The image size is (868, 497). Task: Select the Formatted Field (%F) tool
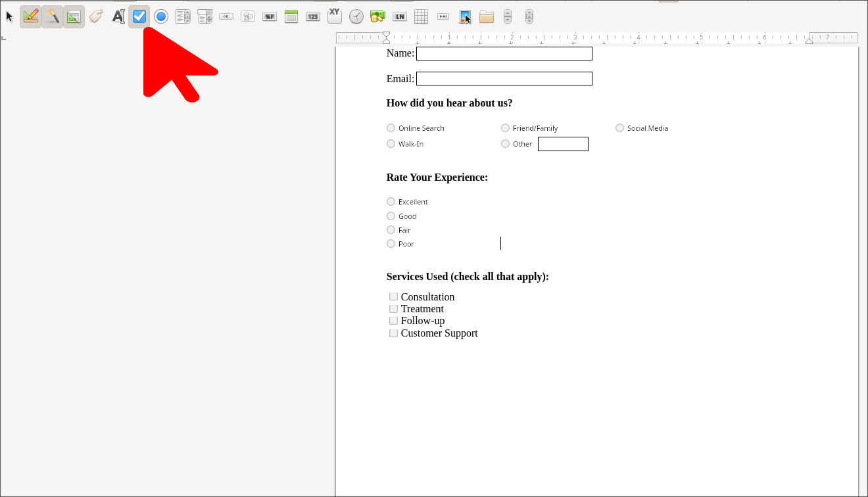tap(270, 16)
